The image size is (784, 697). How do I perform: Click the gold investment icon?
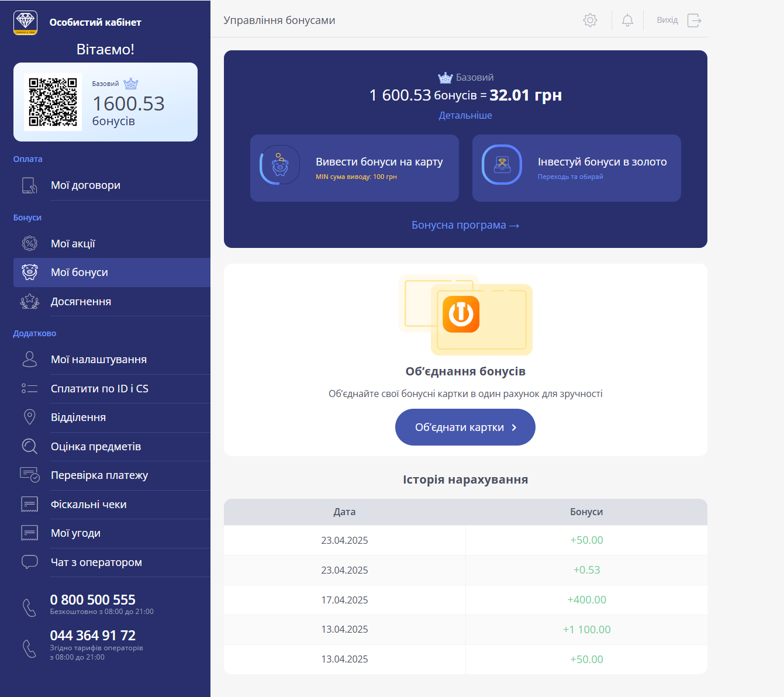point(502,165)
